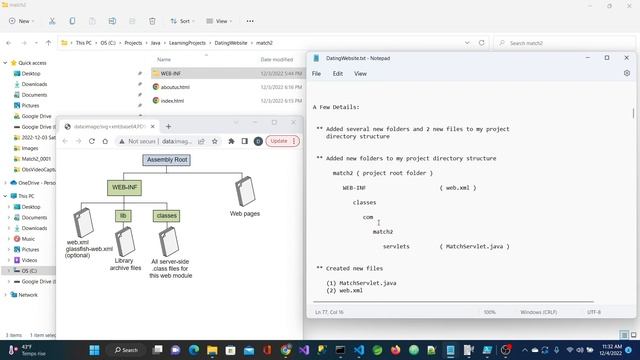
Task: Click LearningProjects in the breadcrumb path
Action: [x=187, y=43]
